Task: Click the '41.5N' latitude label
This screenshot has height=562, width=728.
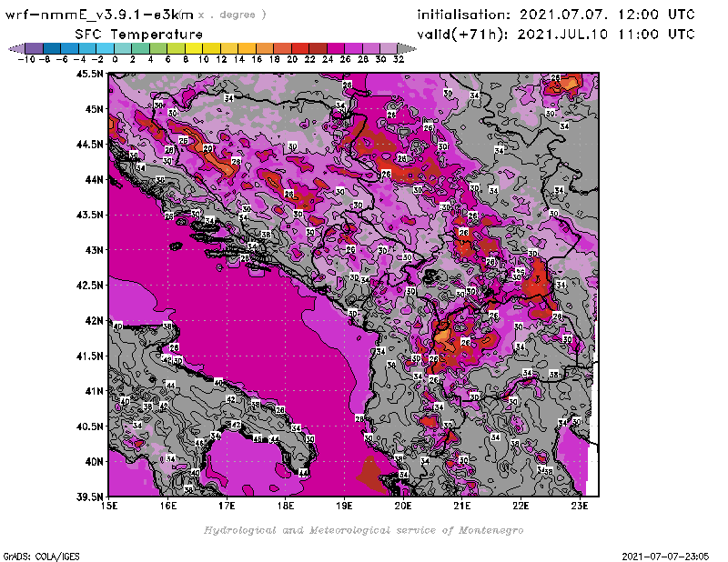Action: (x=89, y=356)
